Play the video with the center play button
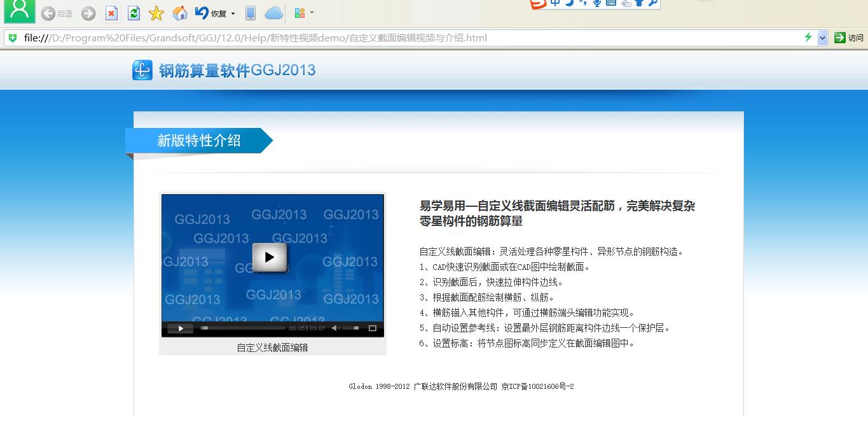The height and width of the screenshot is (429, 868). pos(270,257)
